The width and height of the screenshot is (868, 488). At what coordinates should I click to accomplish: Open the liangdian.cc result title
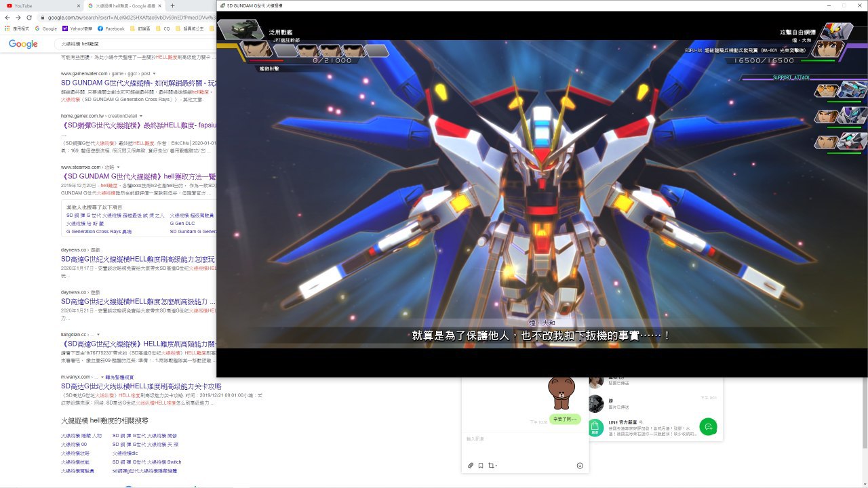point(138,344)
